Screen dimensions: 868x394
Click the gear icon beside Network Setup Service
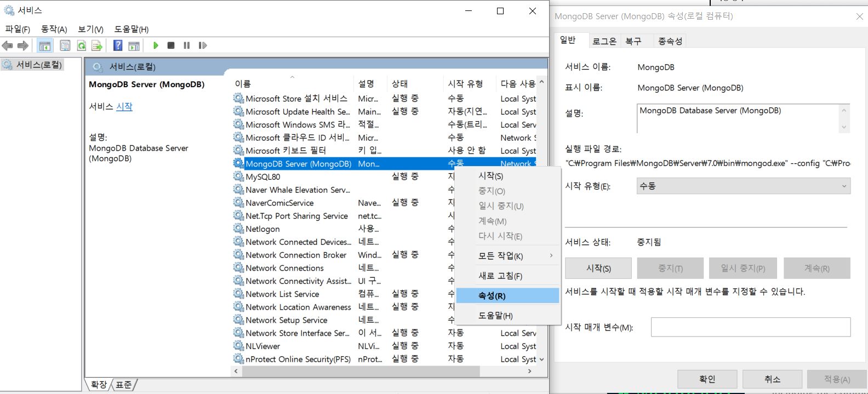(x=238, y=320)
